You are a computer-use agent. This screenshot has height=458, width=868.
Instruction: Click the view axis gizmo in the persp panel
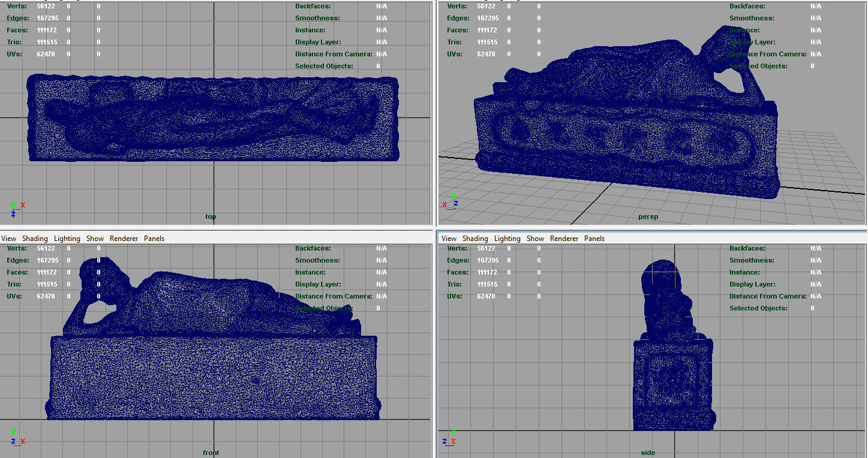(451, 201)
